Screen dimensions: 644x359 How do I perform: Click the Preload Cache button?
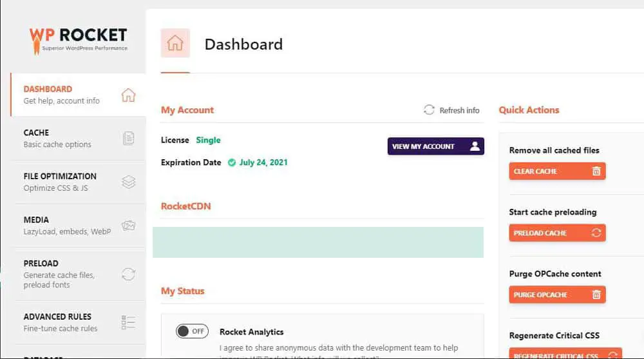click(x=557, y=233)
